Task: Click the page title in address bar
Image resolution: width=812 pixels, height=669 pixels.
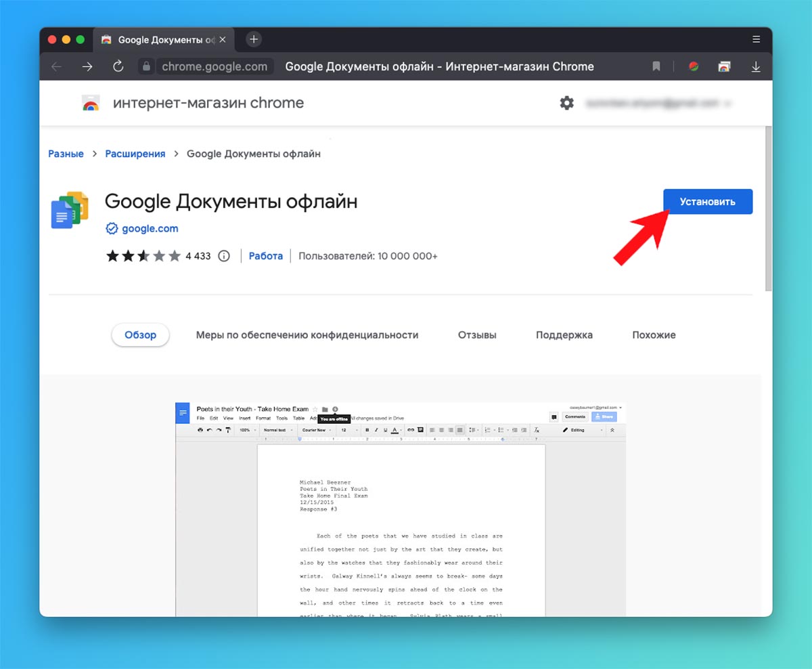Action: tap(440, 66)
